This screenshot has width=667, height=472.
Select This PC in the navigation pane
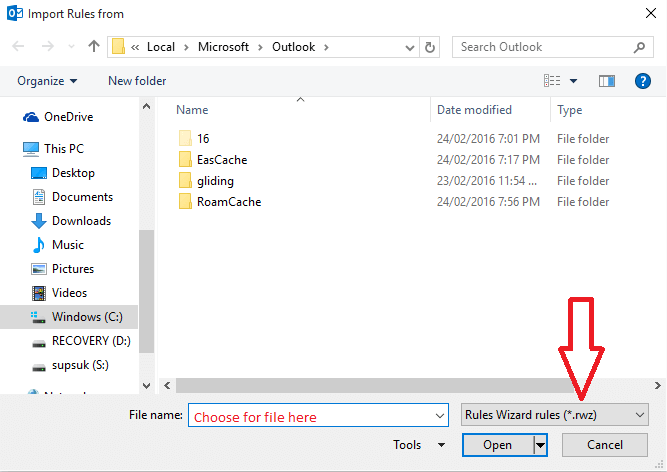[x=64, y=149]
